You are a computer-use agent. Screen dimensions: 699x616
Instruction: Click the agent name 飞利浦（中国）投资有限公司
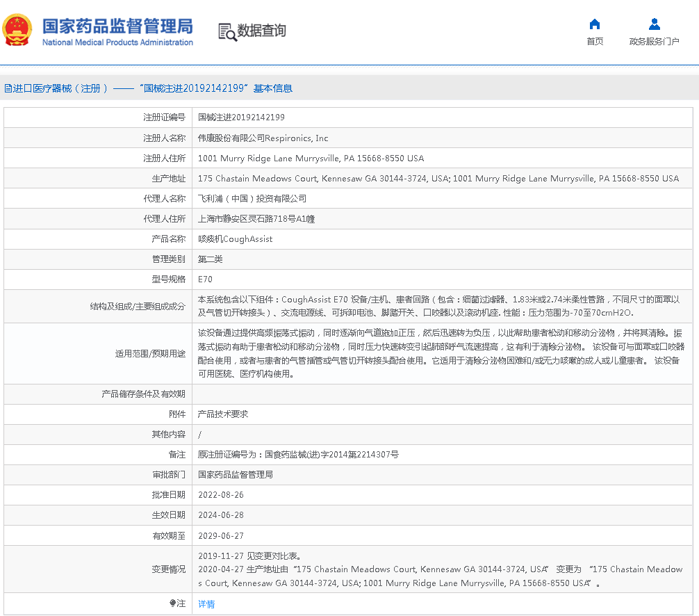[252, 198]
